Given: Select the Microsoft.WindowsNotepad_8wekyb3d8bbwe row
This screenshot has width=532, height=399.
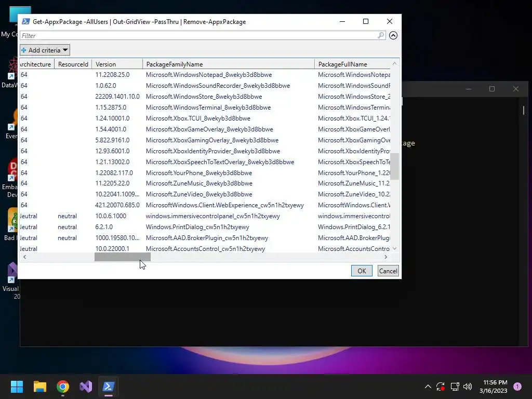Looking at the screenshot, I should (205, 75).
